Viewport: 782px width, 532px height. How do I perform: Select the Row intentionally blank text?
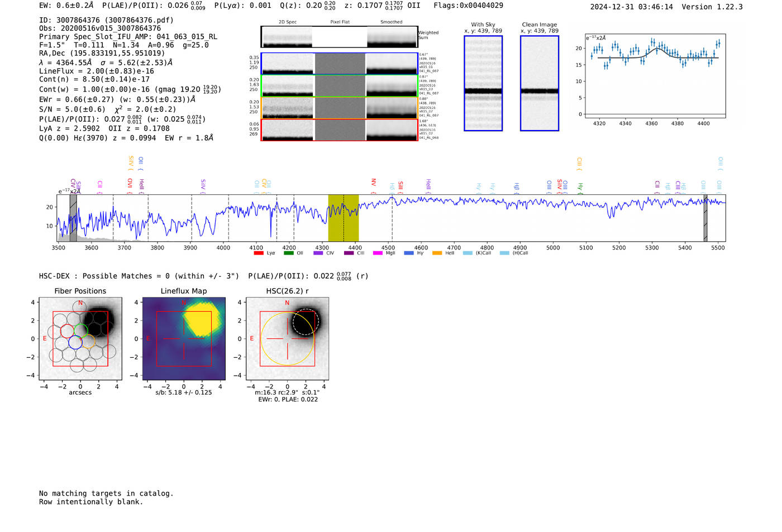(91, 502)
